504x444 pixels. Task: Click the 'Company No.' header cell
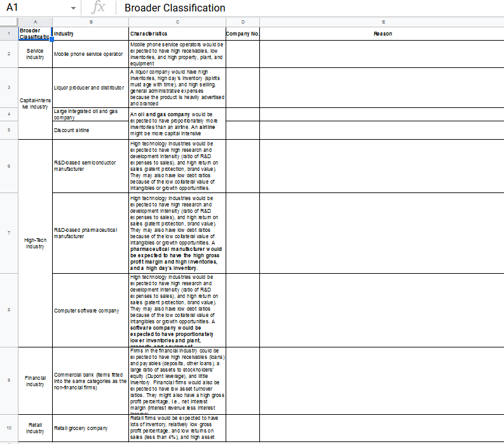coord(243,34)
